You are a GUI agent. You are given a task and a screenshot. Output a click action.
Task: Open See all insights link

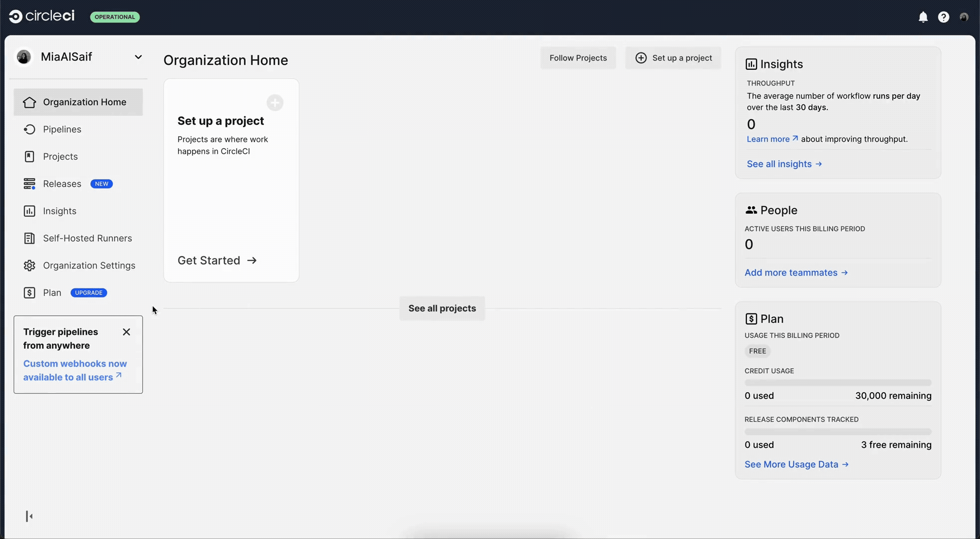(784, 164)
